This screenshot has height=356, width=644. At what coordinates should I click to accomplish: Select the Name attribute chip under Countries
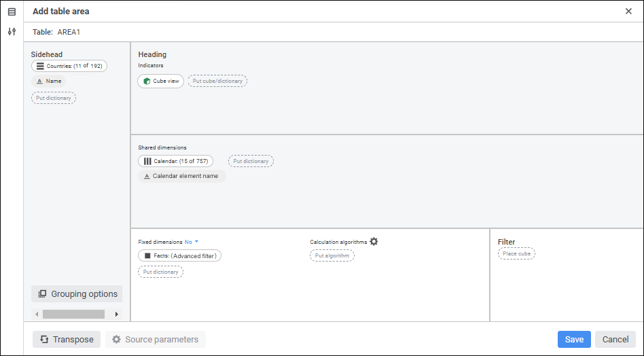(49, 81)
